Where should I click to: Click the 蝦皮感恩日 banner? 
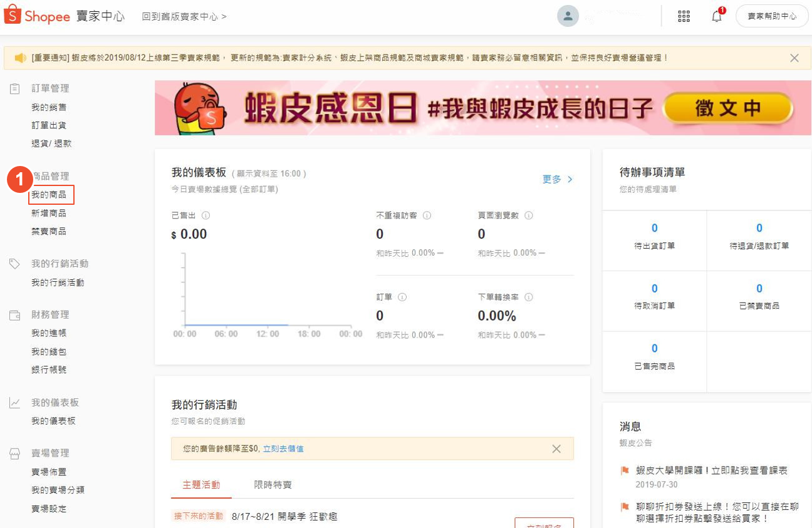483,108
